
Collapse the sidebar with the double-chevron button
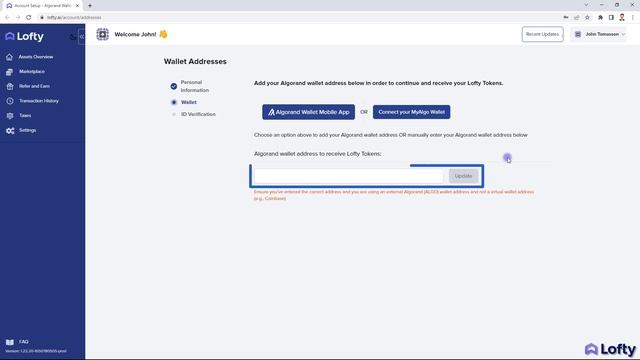(82, 37)
